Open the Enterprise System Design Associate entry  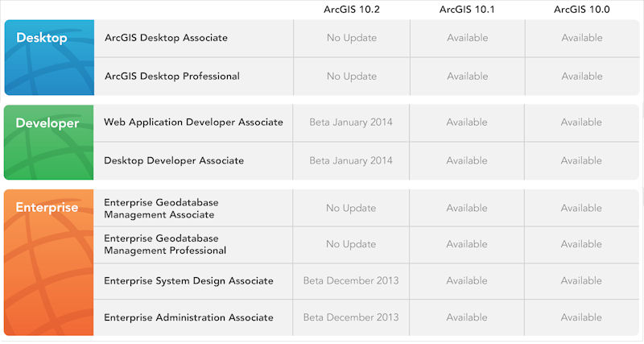pyautogui.click(x=188, y=281)
